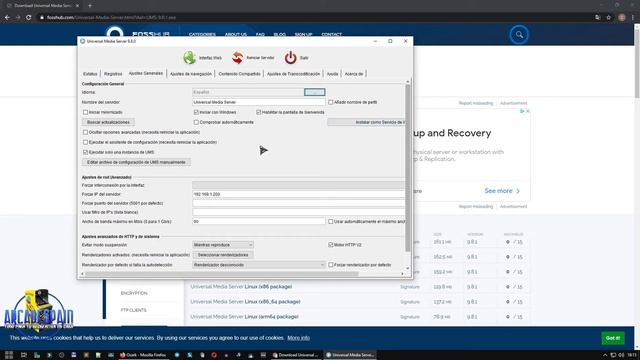Click See more link in the ad
Viewport: 640px width, 360px height.
coord(502,191)
